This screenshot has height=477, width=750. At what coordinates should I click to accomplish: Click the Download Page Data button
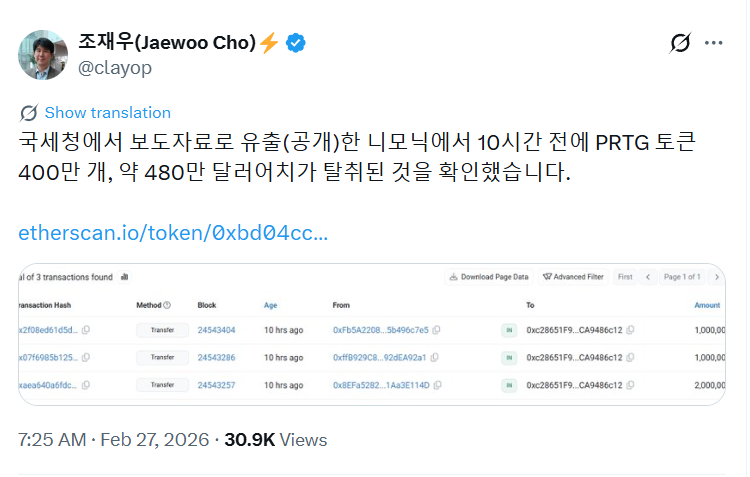(490, 277)
